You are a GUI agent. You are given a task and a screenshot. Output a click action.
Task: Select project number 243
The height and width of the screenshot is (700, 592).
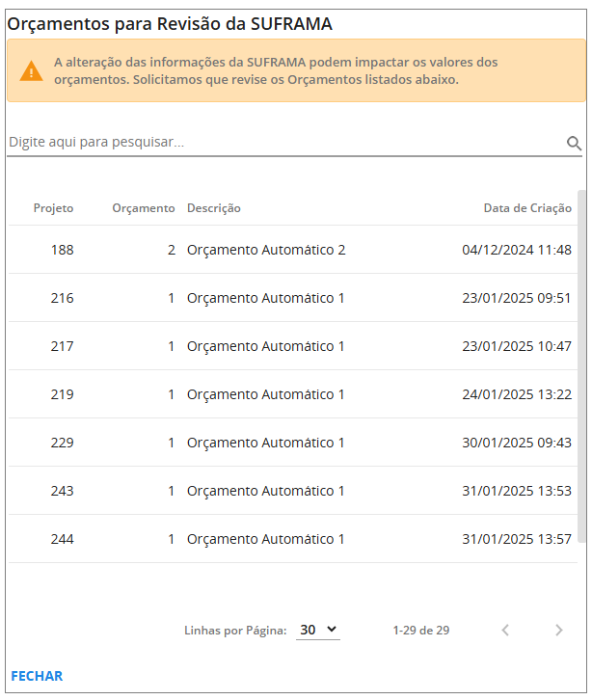[62, 491]
